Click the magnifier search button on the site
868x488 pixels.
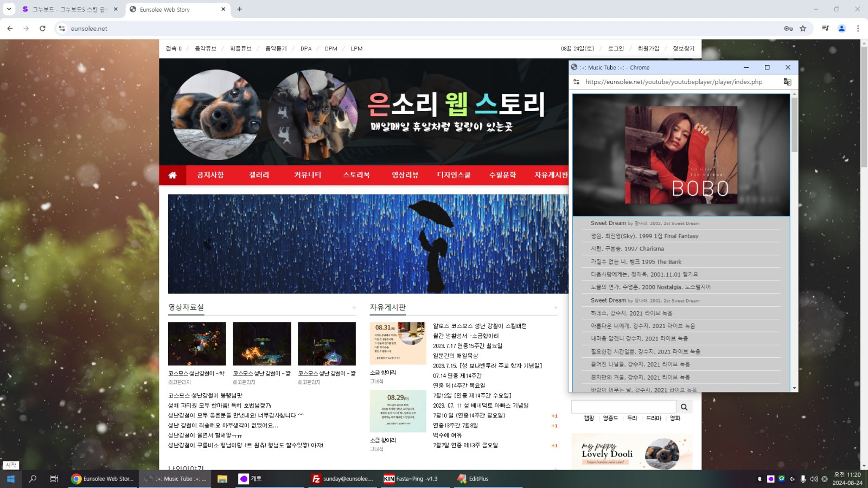(684, 407)
